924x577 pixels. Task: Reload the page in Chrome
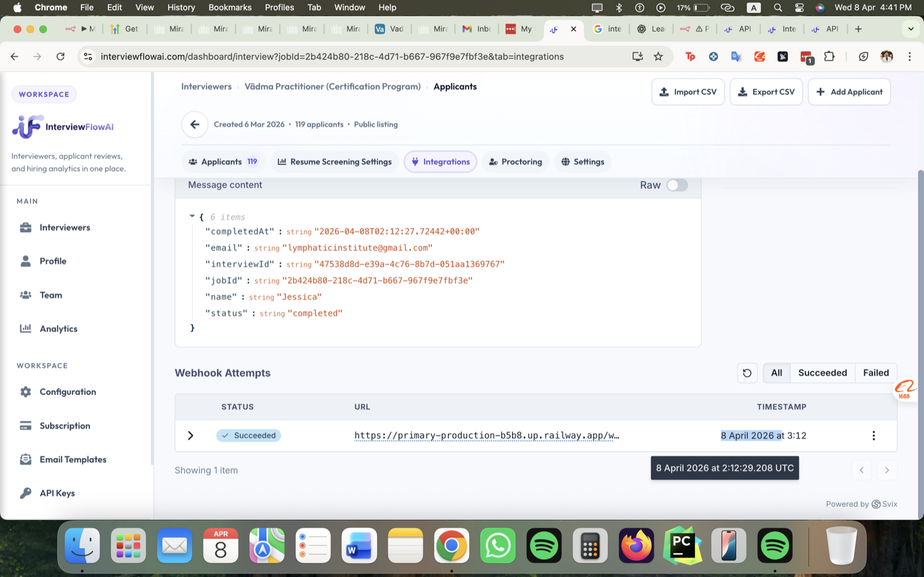click(x=60, y=57)
